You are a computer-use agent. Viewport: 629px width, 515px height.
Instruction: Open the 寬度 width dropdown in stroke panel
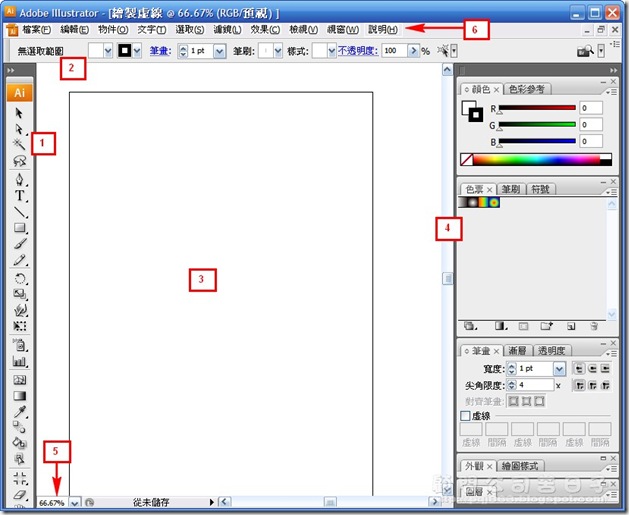click(x=559, y=368)
